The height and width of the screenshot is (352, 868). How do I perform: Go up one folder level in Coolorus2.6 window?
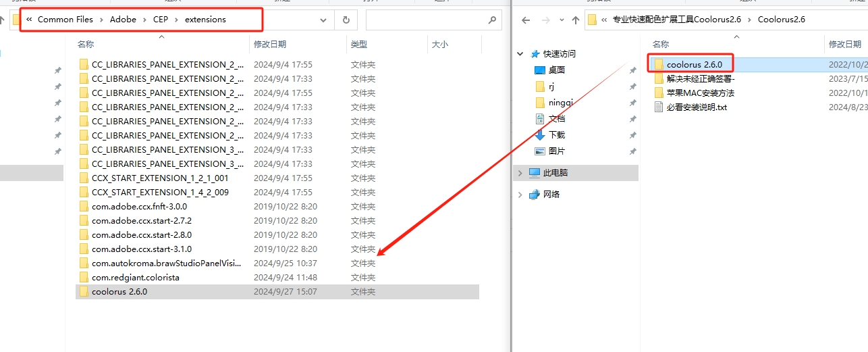(x=576, y=20)
